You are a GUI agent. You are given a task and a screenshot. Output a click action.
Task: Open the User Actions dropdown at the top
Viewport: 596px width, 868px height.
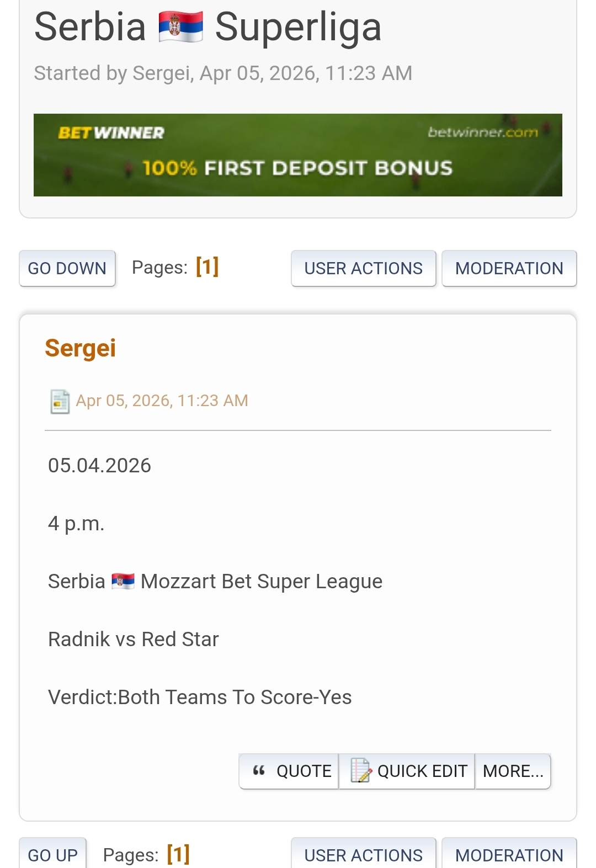click(x=363, y=269)
